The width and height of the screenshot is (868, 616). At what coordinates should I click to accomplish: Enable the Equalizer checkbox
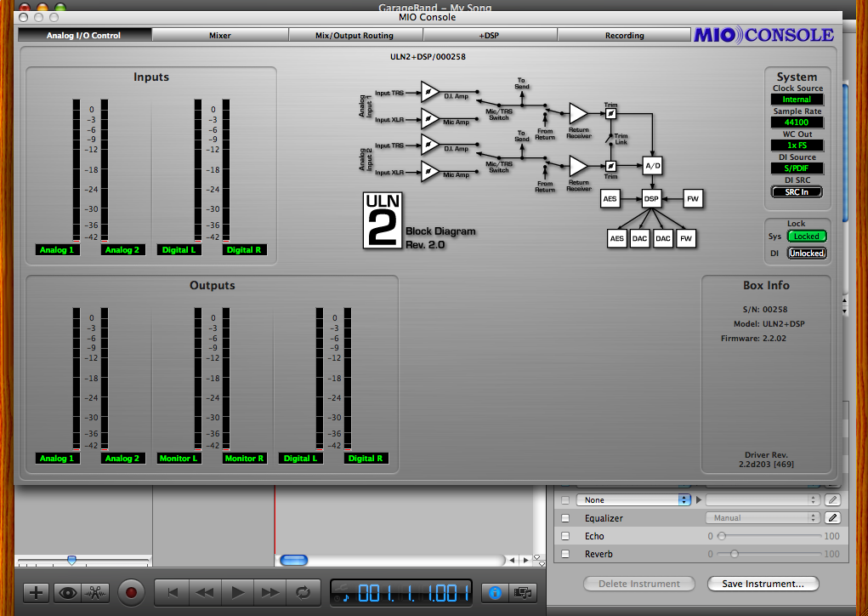click(565, 517)
